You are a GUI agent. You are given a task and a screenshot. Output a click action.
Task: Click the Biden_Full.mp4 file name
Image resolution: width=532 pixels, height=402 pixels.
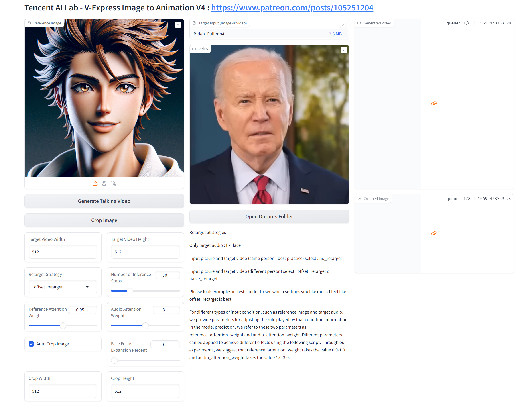pyautogui.click(x=209, y=34)
